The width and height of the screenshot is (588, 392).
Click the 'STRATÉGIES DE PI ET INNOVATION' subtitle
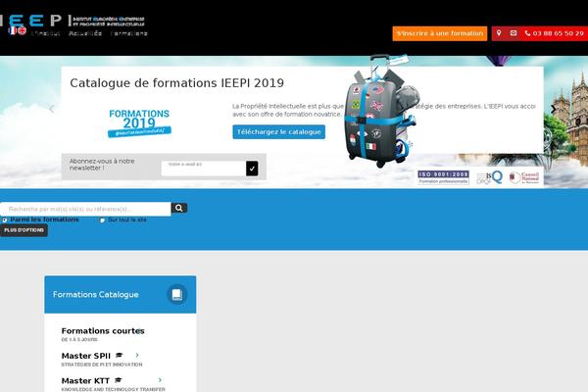point(102,365)
